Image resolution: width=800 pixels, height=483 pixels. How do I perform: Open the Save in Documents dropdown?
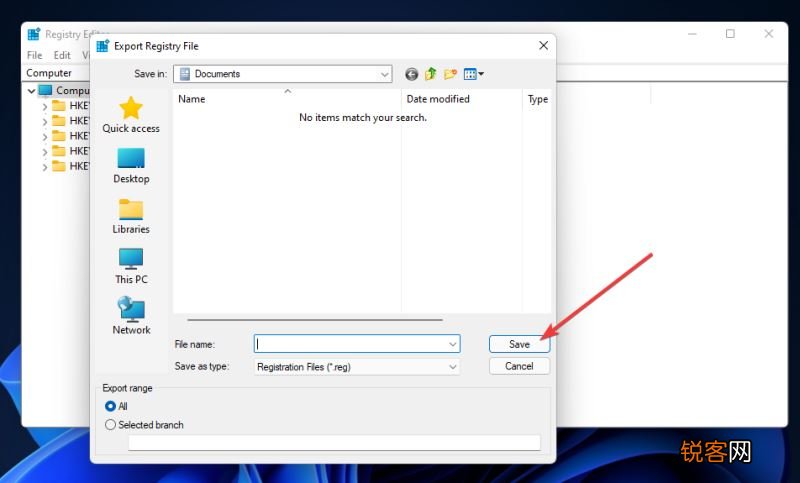(283, 74)
